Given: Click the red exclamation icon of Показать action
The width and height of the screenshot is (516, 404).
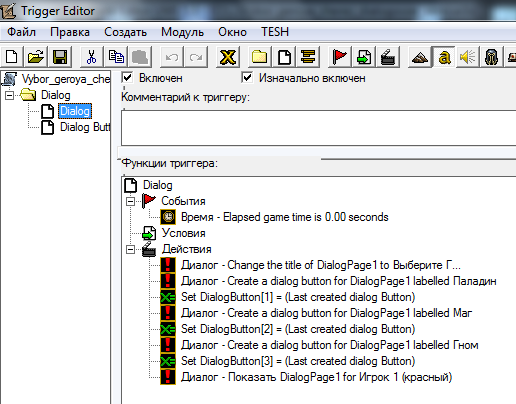Looking at the screenshot, I should pos(168,377).
